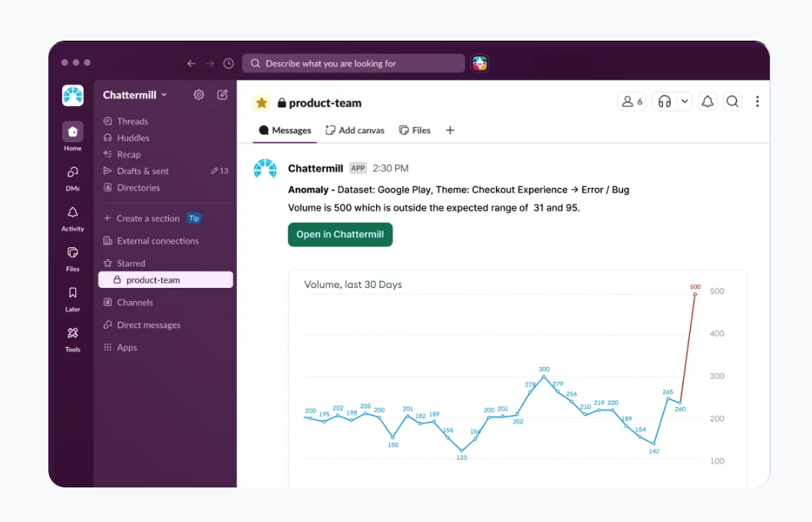Open the history clock icon
Image resolution: width=812 pixels, height=522 pixels.
tap(229, 63)
